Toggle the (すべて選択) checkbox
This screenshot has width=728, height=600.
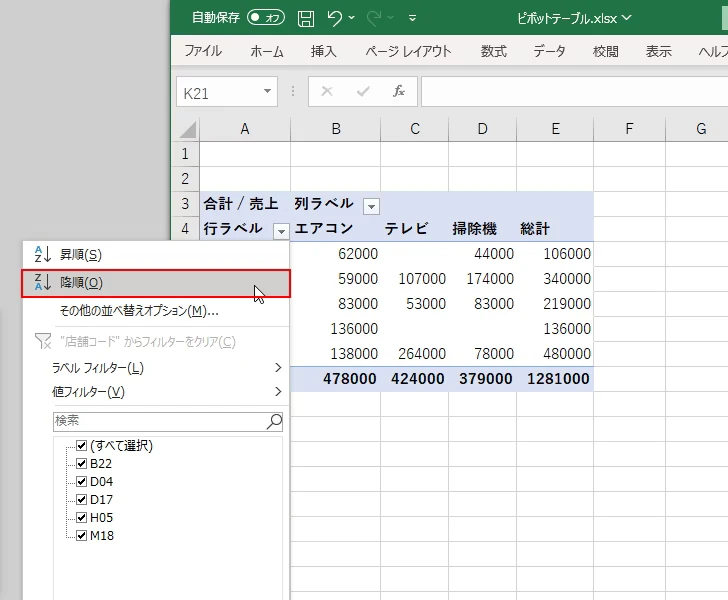coord(81,446)
